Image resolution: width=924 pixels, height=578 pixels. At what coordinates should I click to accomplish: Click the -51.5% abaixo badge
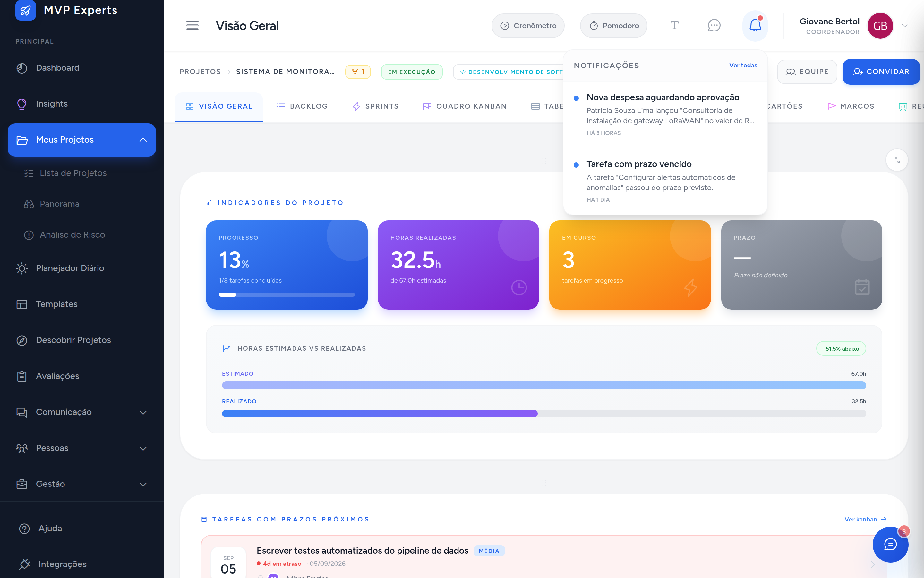(841, 349)
